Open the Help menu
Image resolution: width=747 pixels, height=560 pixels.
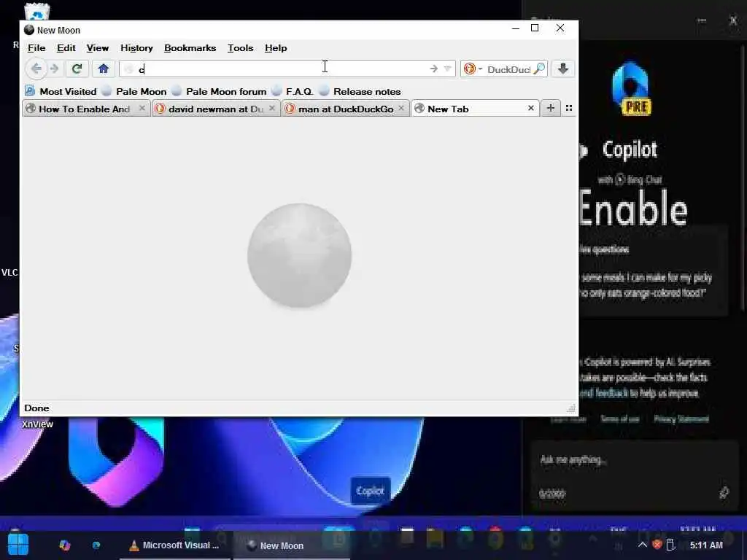point(276,48)
